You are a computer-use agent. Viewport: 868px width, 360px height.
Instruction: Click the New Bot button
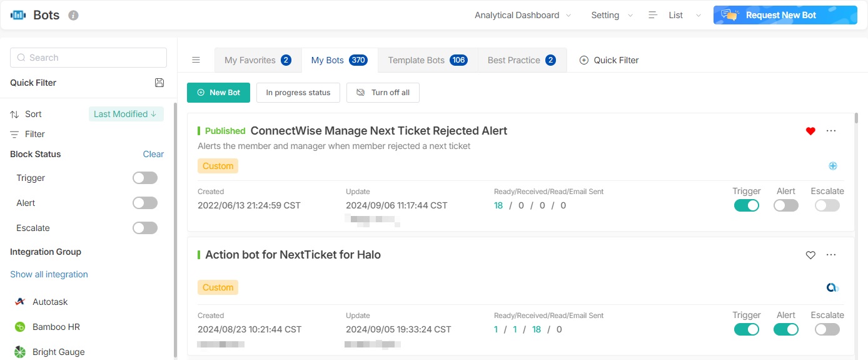(218, 93)
